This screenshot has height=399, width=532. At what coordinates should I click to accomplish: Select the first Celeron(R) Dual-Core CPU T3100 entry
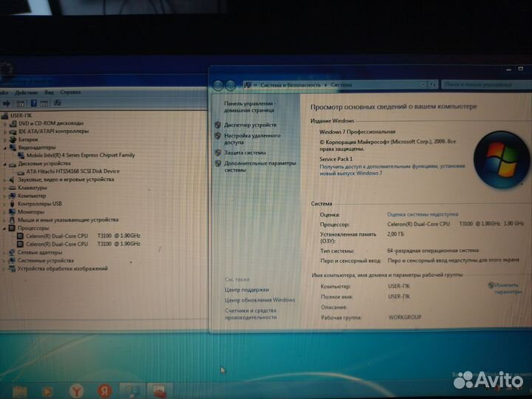[83, 236]
